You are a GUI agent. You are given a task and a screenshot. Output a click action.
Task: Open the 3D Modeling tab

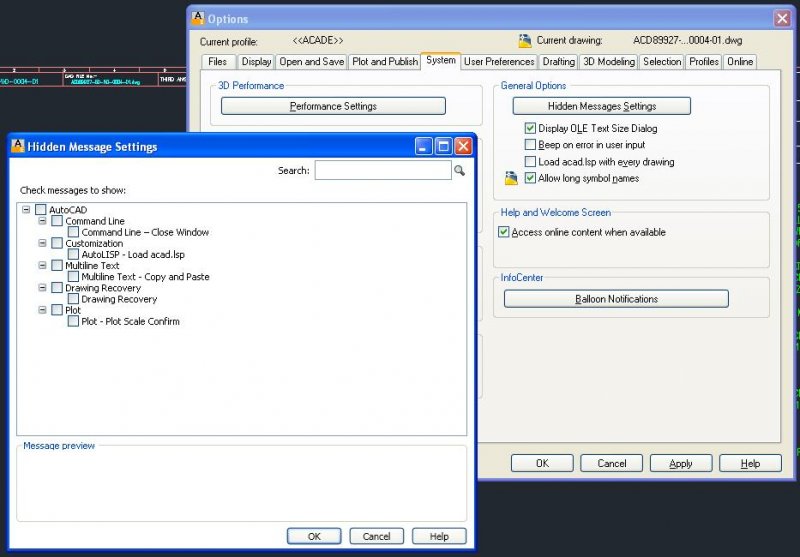(x=609, y=62)
